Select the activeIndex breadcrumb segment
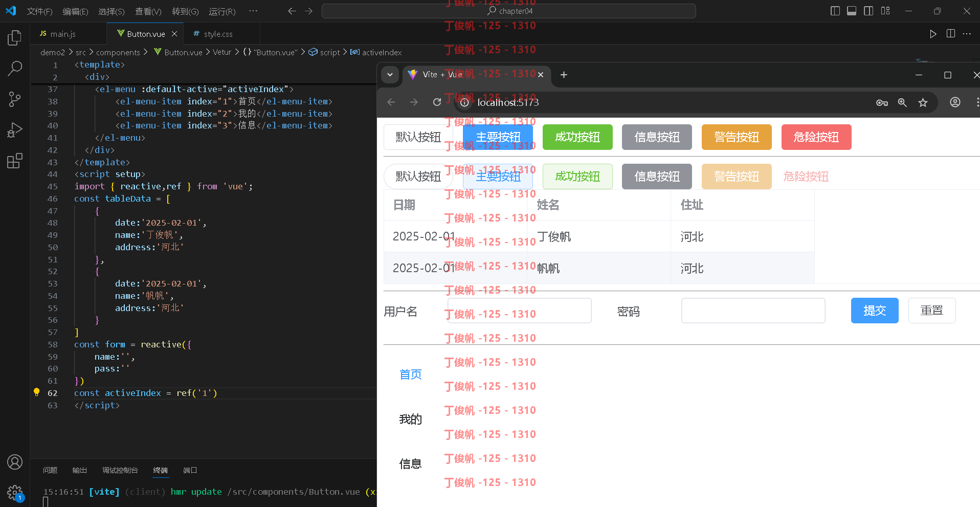The height and width of the screenshot is (507, 980). [376, 52]
